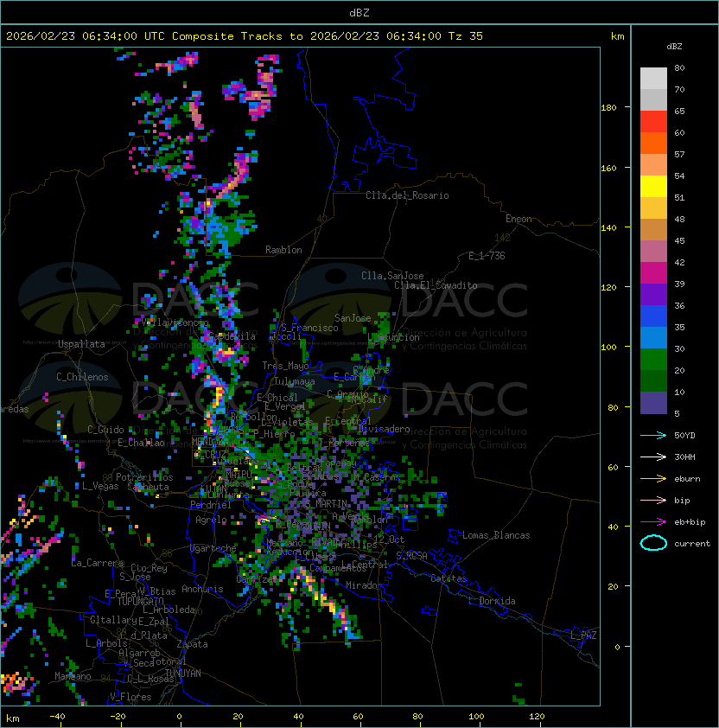Click the 120 km horizontal axis label
Image resolution: width=719 pixels, height=728 pixels.
click(x=537, y=717)
